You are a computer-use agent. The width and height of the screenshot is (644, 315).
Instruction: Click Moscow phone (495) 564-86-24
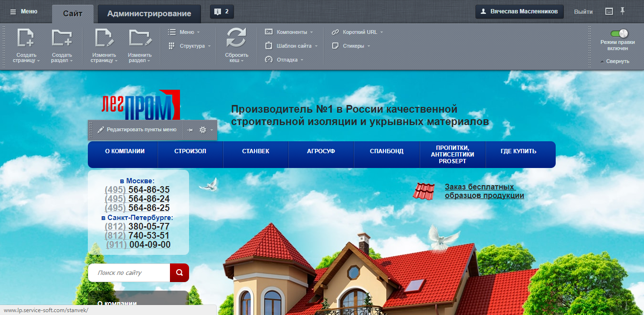click(x=137, y=199)
